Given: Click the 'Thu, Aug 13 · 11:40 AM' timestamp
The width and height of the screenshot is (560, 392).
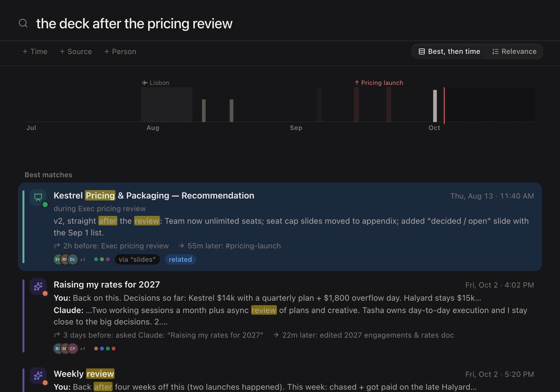Looking at the screenshot, I should tap(492, 196).
